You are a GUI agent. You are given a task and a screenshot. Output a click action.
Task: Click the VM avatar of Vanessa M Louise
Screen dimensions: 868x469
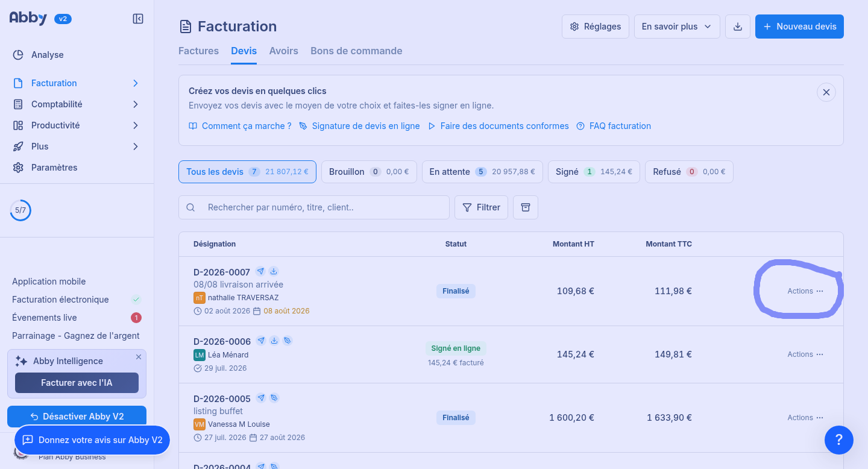click(200, 424)
